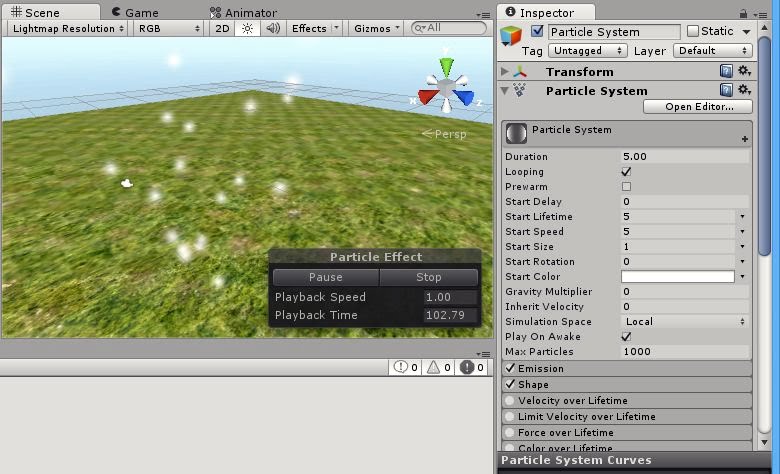
Task: Open the Simulation Space dropdown
Action: pos(684,322)
